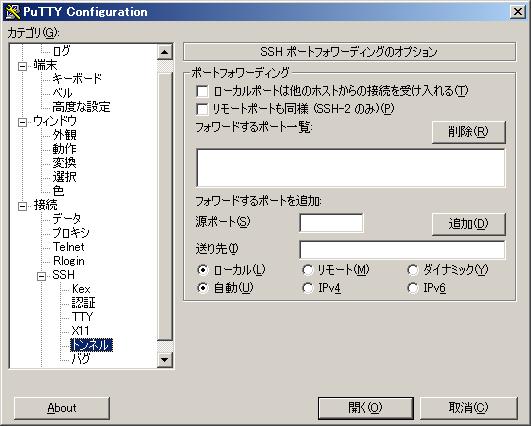Viewport: 531px width, 426px height.
Task: Select the 自動(U) radio button
Action: point(202,288)
